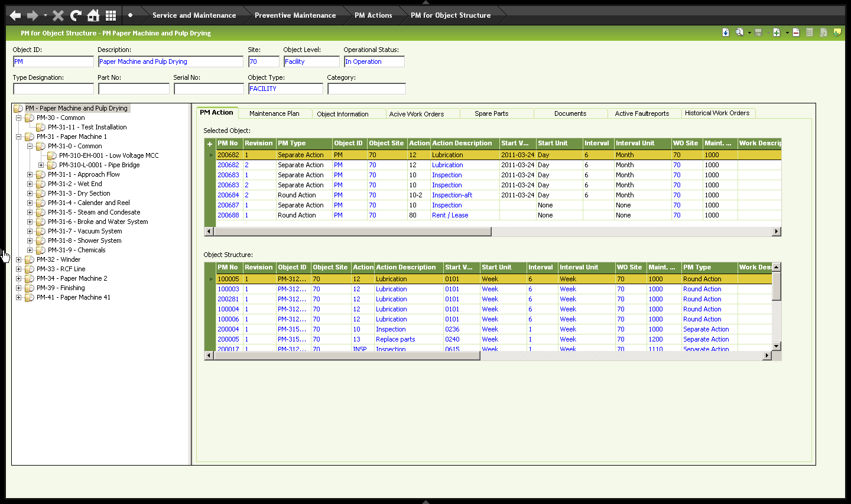Sort by PM Type column in Selected Object
The image size is (851, 504).
(304, 143)
